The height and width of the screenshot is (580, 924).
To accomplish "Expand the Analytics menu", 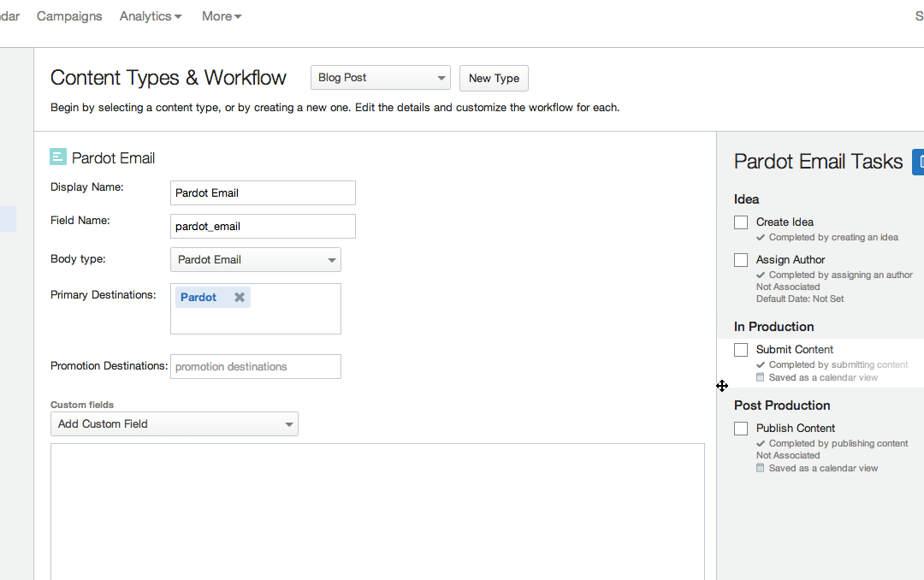I will [151, 16].
